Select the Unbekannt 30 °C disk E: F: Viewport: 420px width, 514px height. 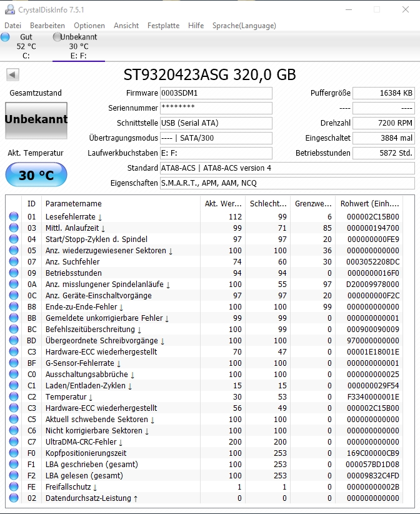(x=79, y=46)
